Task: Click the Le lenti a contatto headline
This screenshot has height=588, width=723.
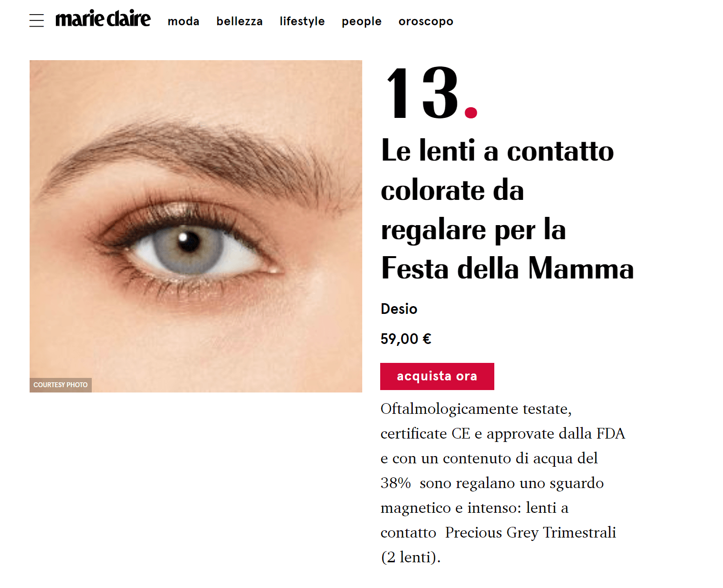Action: pos(507,209)
